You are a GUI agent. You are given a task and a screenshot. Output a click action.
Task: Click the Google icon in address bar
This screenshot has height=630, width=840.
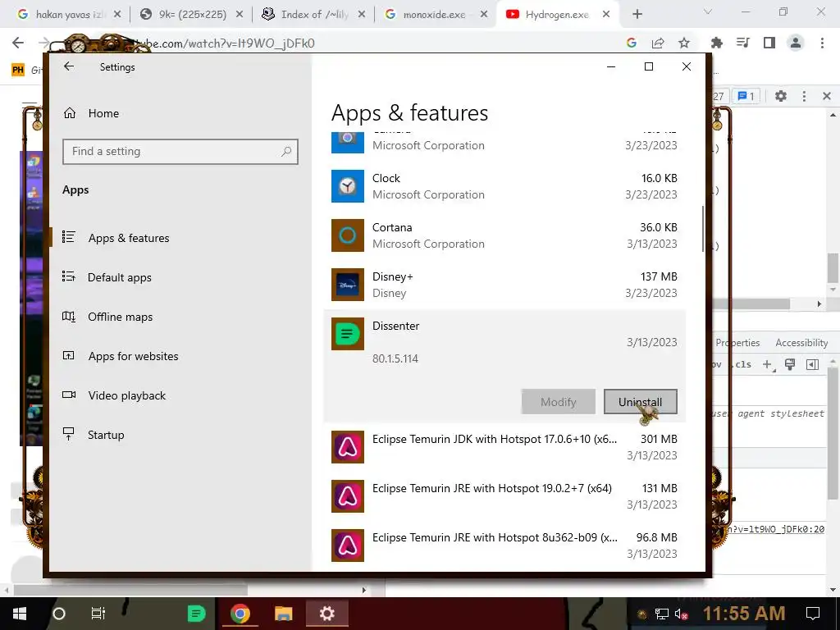pos(632,43)
